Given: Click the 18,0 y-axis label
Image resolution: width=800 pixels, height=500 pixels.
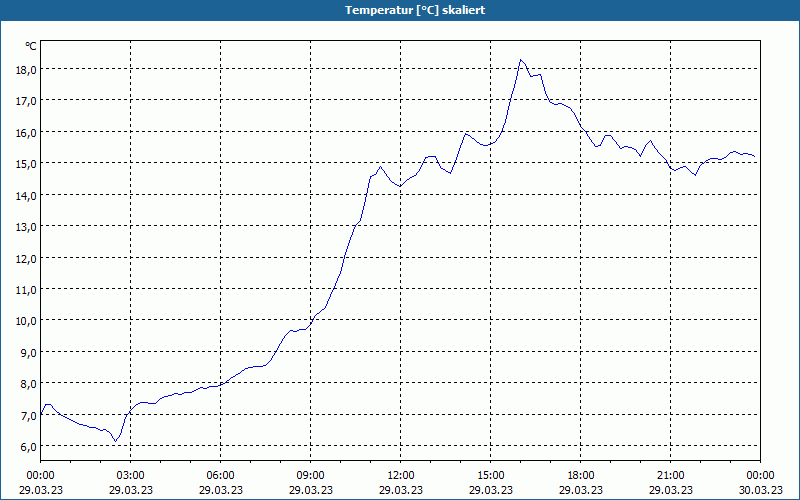Looking at the screenshot, I should tap(26, 70).
